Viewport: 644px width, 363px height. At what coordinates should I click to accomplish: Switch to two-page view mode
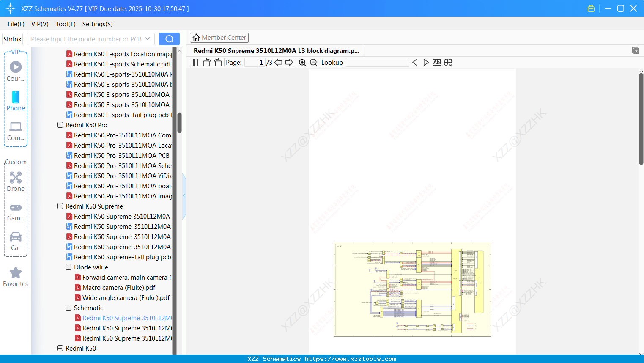pyautogui.click(x=194, y=62)
